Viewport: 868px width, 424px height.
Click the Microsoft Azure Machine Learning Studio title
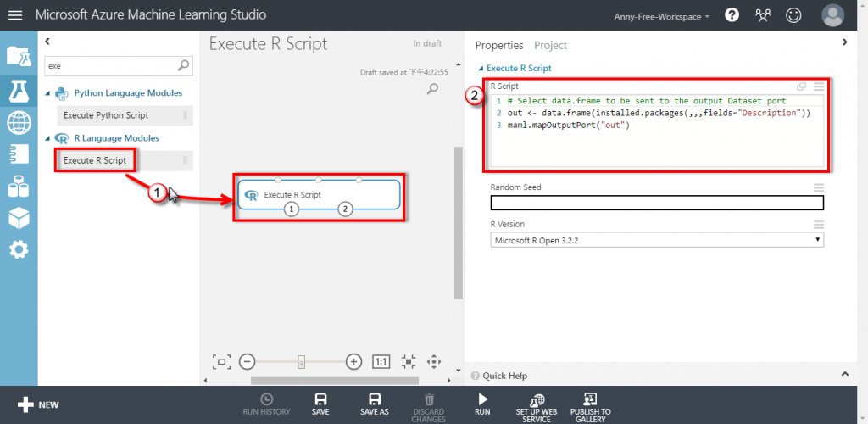tap(151, 15)
